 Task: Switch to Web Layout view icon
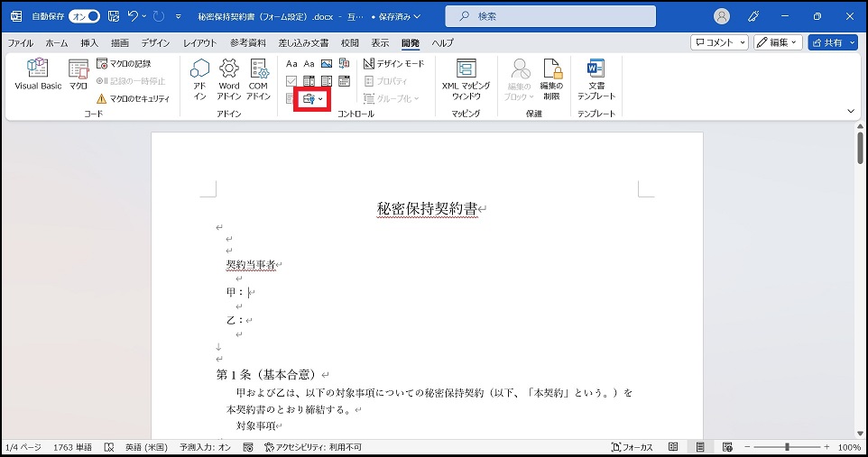[x=727, y=447]
